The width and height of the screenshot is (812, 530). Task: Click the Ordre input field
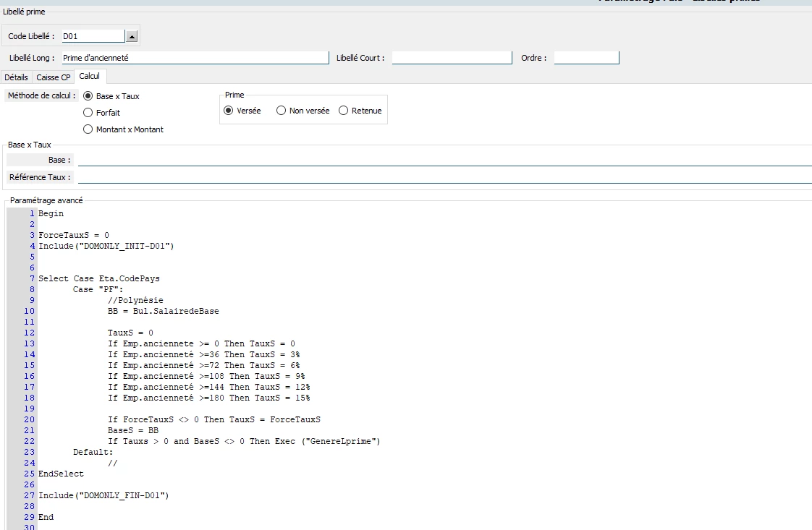[586, 58]
